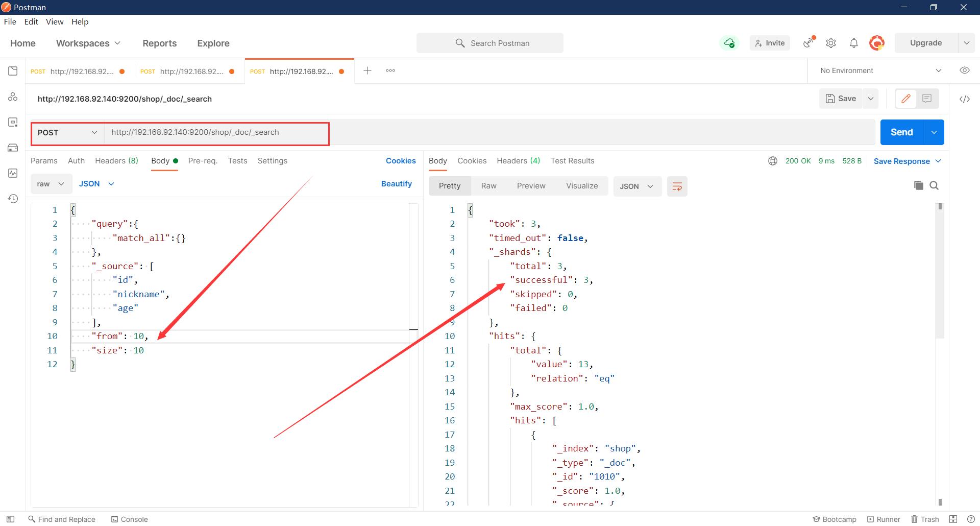Open the request body JSON format dropdown

[96, 184]
